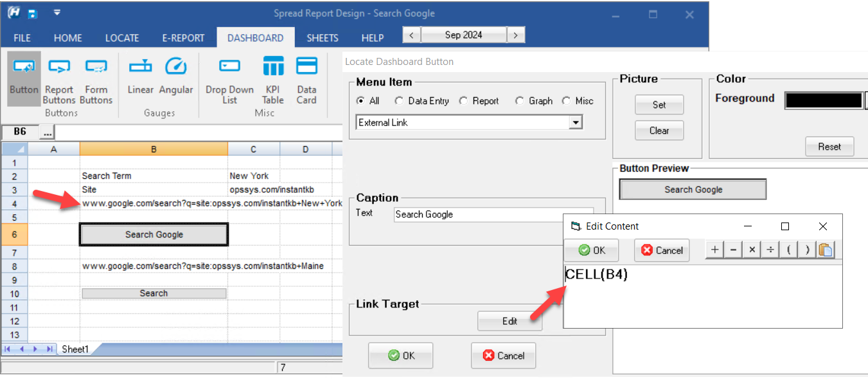Select the Data Entry radio button

click(x=399, y=101)
